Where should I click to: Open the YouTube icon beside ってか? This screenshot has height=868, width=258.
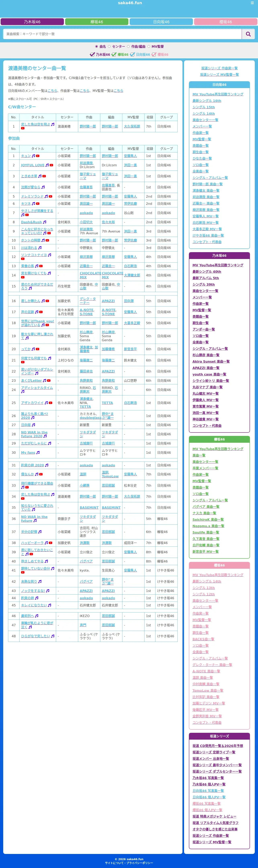pyautogui.click(x=38, y=349)
